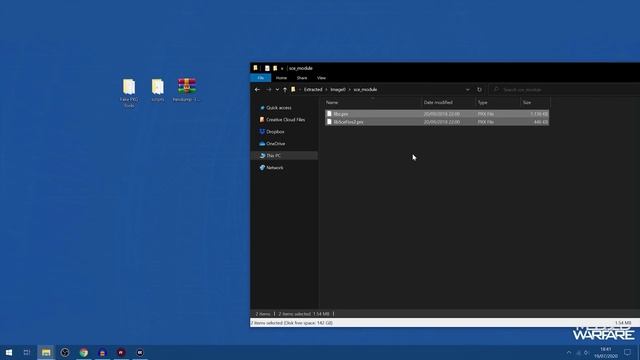640x360 pixels.
Task: Click the quick access toolbar properties icon
Action: (267, 68)
